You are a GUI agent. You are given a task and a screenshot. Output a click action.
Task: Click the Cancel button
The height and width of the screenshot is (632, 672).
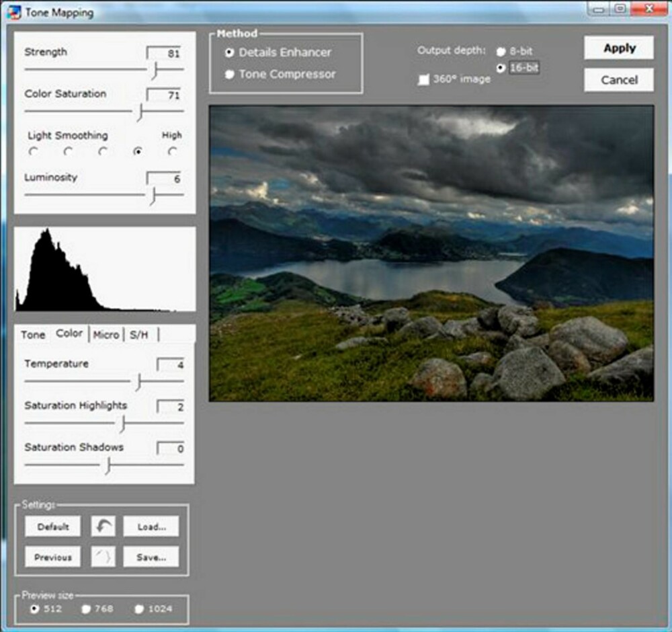tap(619, 80)
